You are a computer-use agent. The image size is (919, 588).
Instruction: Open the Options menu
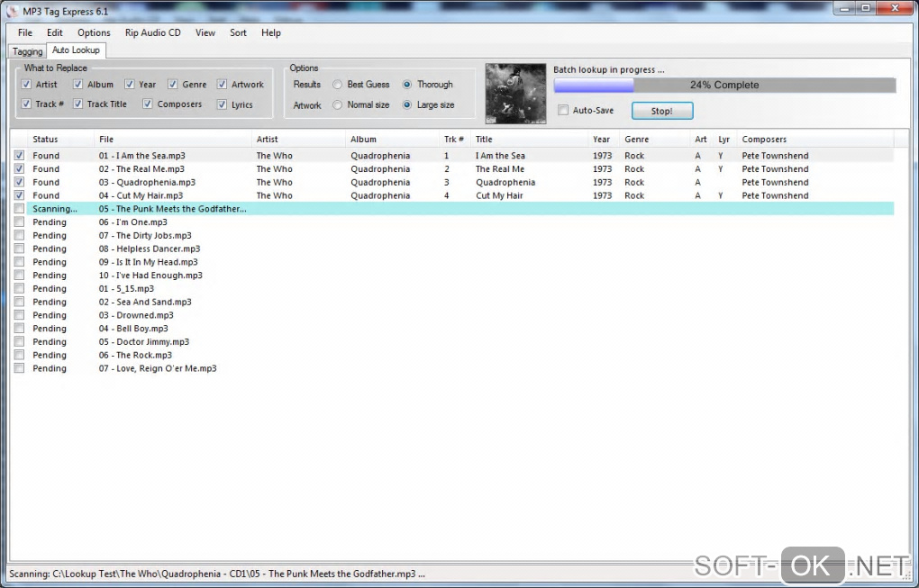tap(94, 32)
